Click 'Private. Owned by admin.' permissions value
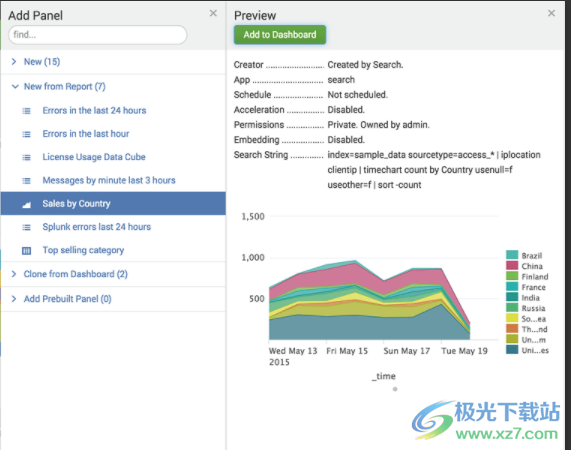This screenshot has width=571, height=450. coord(379,125)
